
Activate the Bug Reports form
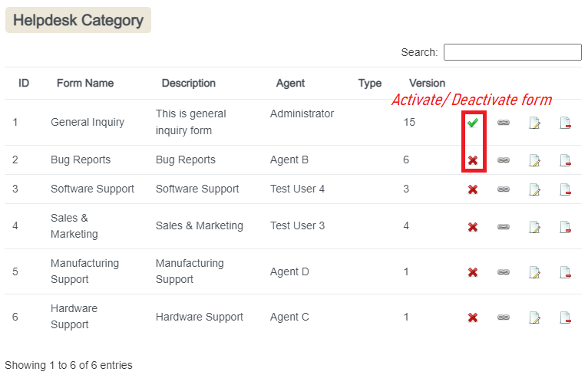coord(473,160)
